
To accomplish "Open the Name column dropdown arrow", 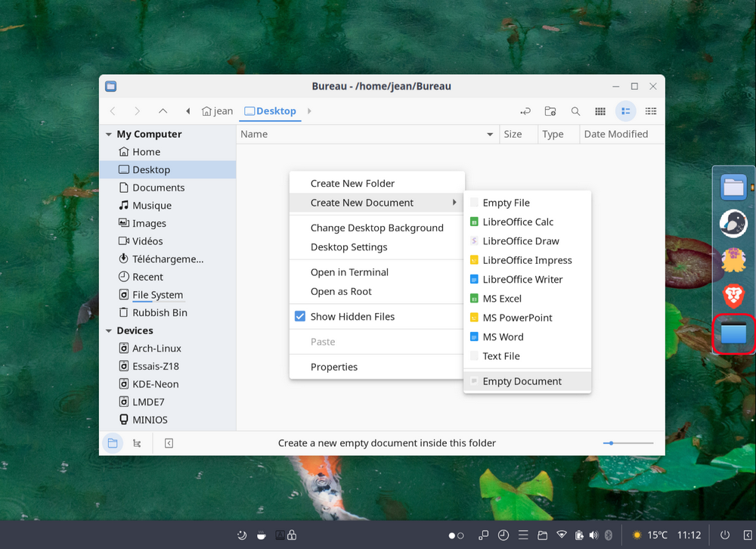I will [x=490, y=135].
